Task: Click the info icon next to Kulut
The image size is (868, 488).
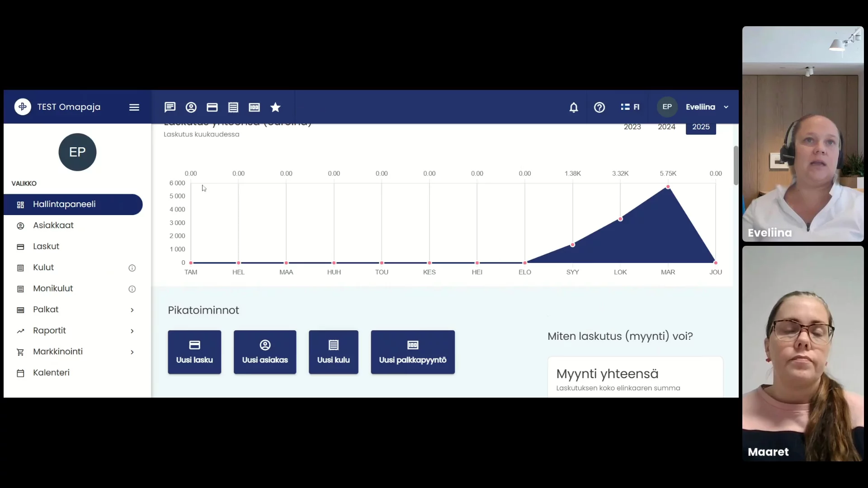Action: [x=132, y=268]
